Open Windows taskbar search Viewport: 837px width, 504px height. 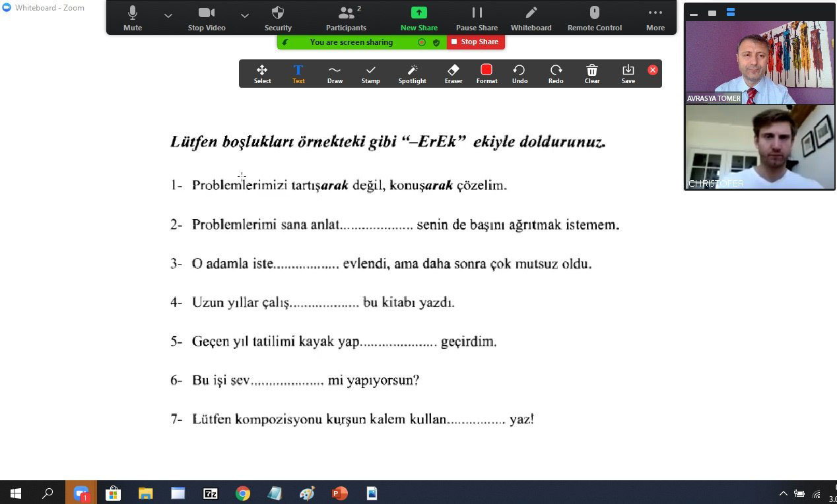[x=48, y=493]
